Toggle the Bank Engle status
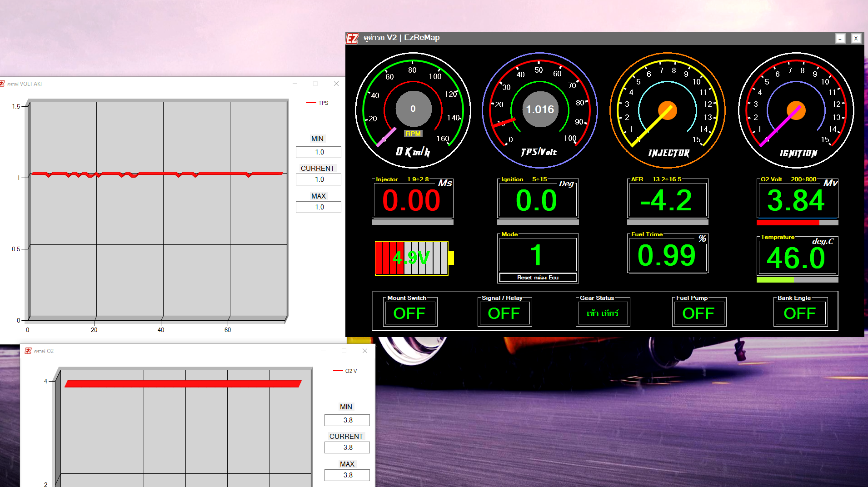 tap(800, 313)
